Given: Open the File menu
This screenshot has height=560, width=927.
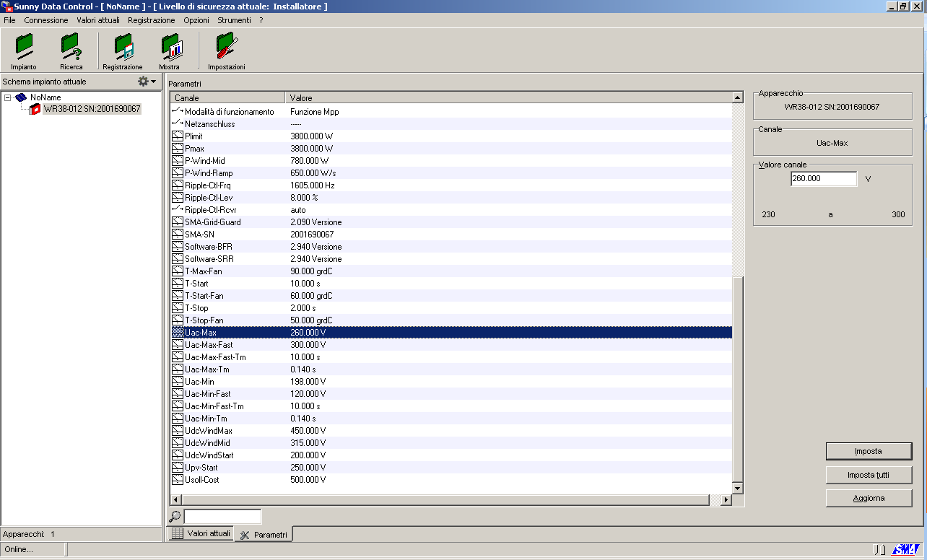Looking at the screenshot, I should click(9, 20).
